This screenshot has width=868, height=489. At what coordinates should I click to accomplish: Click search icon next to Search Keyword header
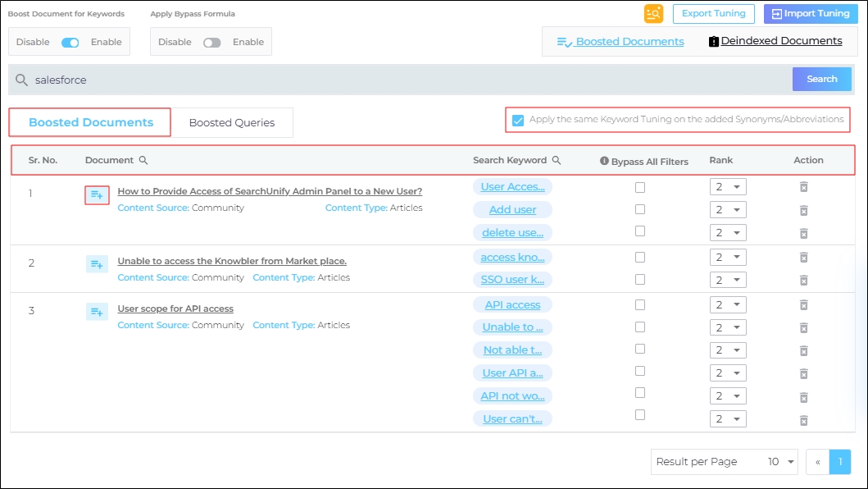pyautogui.click(x=557, y=161)
